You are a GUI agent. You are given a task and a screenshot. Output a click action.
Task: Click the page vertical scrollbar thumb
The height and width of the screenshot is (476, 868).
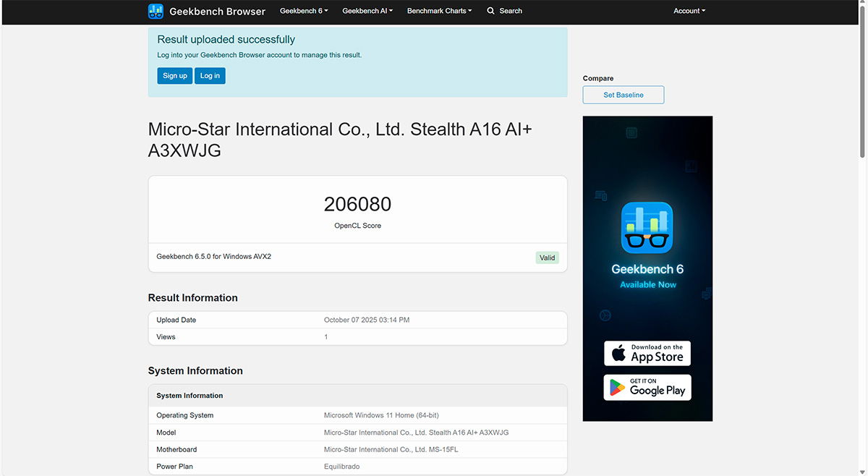point(863,83)
